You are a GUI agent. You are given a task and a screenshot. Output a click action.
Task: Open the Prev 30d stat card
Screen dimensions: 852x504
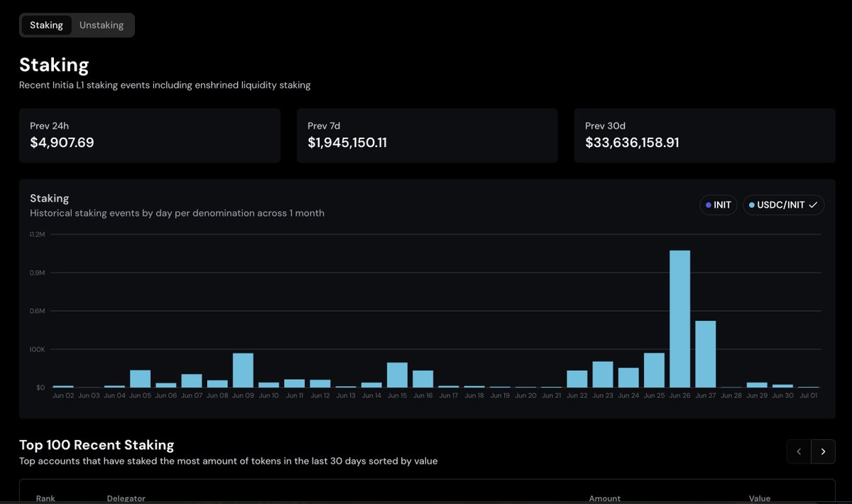pos(704,136)
